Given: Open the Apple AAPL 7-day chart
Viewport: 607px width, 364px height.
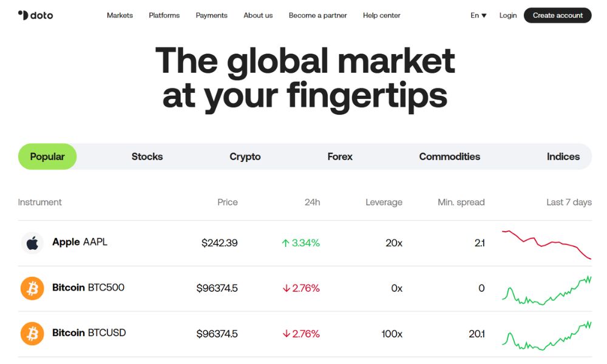Looking at the screenshot, I should 546,244.
